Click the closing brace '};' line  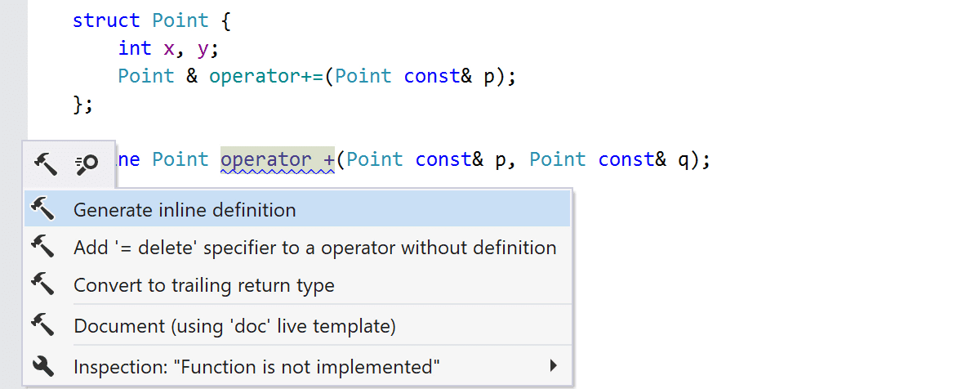(83, 104)
